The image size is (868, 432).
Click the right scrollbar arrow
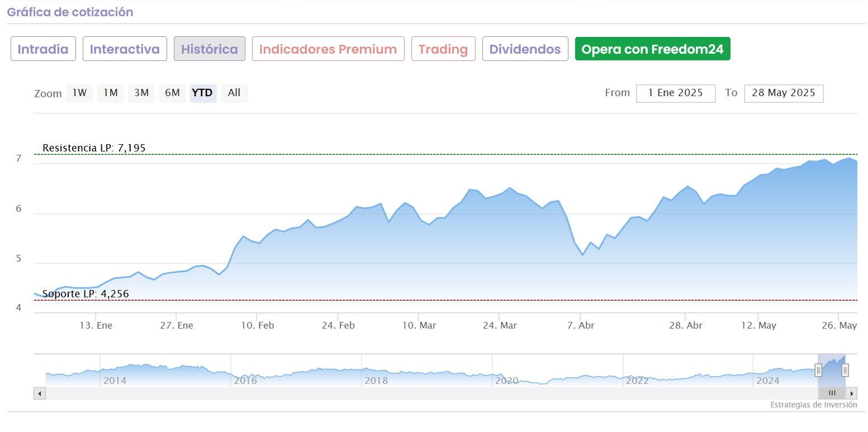tap(851, 393)
